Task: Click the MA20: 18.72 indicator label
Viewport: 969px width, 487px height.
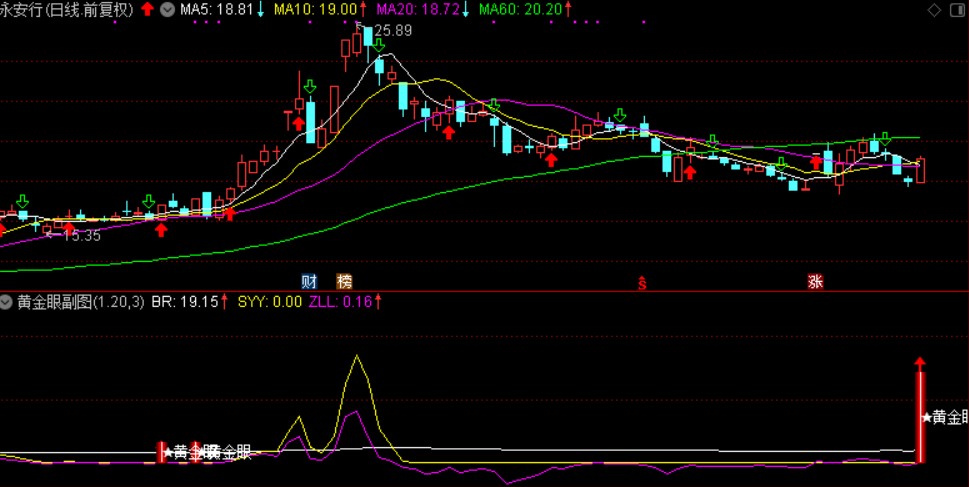Action: 418,9
